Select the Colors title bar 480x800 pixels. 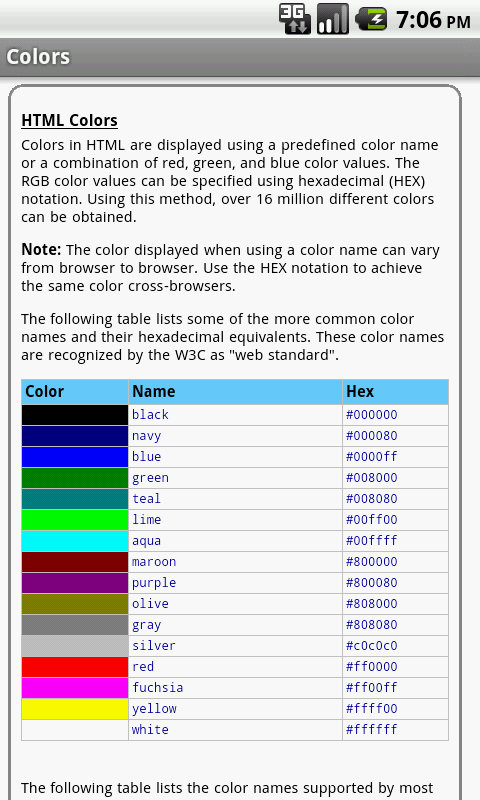pos(240,57)
